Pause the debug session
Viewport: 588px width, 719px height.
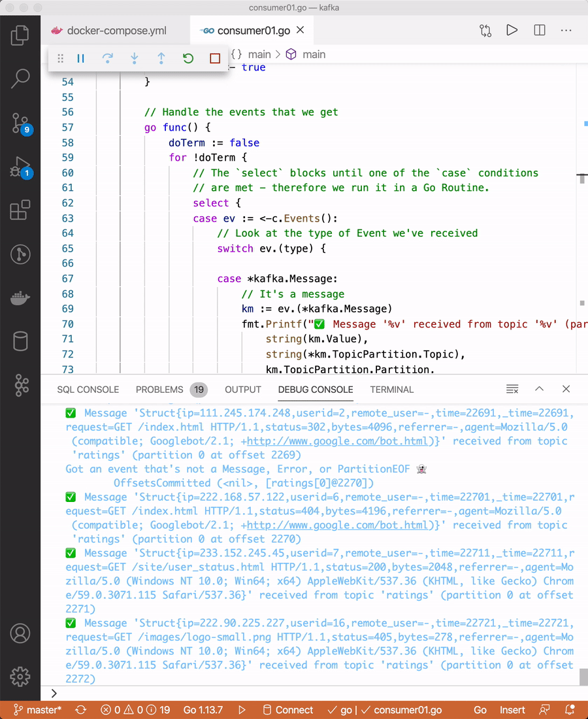pyautogui.click(x=81, y=58)
